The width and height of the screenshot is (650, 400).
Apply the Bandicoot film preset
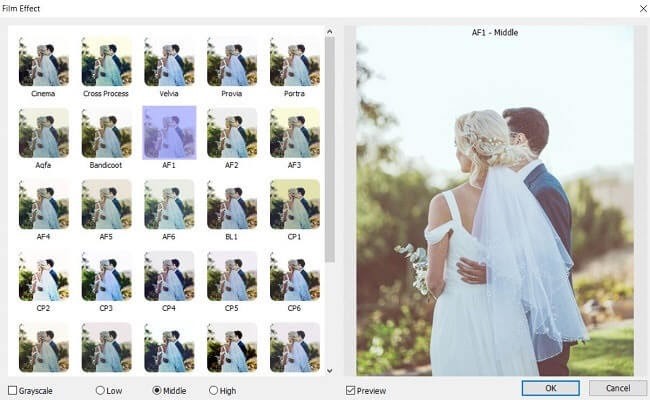[x=106, y=133]
